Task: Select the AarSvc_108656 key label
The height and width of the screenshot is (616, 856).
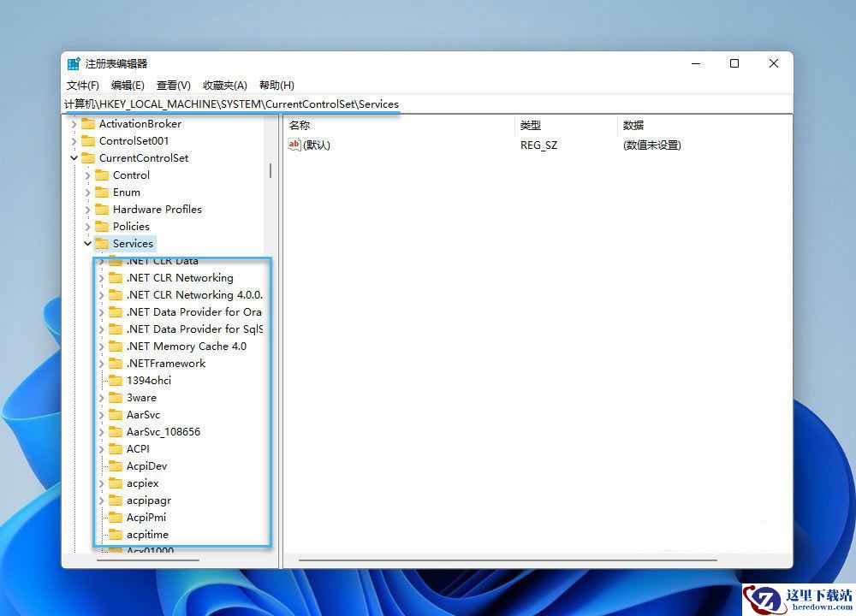Action: tap(163, 431)
